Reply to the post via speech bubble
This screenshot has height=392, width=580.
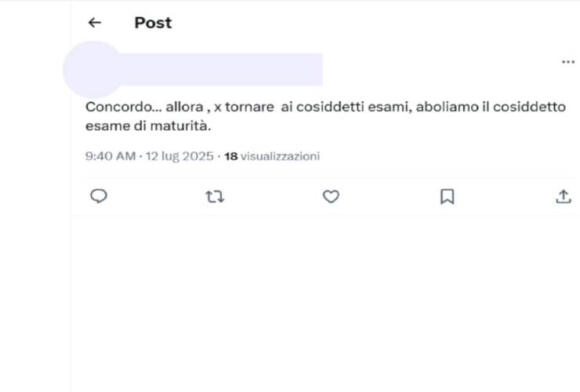pos(99,197)
